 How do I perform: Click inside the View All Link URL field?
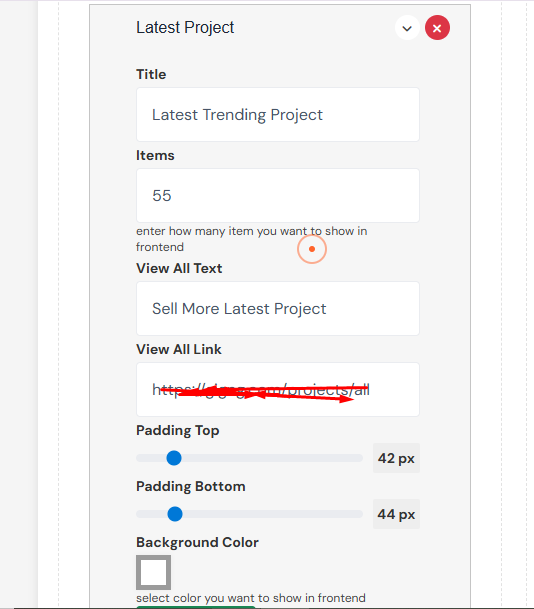click(278, 390)
